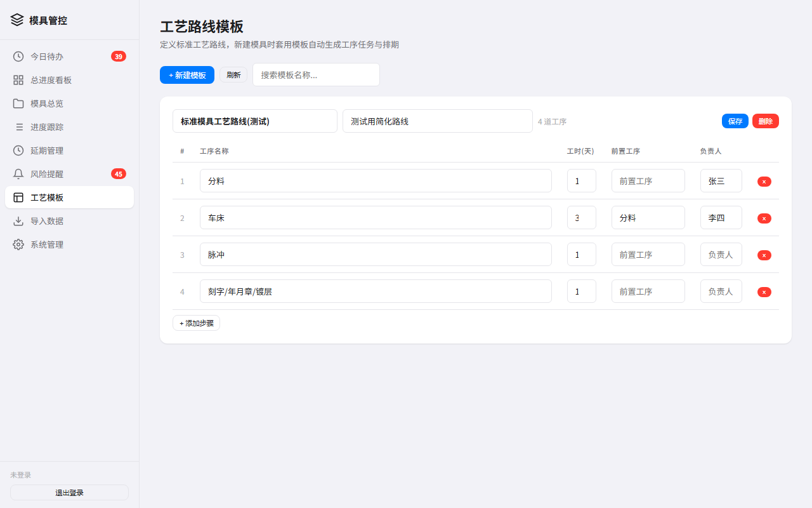Click the 模具管控 layers logo icon
This screenshot has width=812, height=508.
[17, 20]
